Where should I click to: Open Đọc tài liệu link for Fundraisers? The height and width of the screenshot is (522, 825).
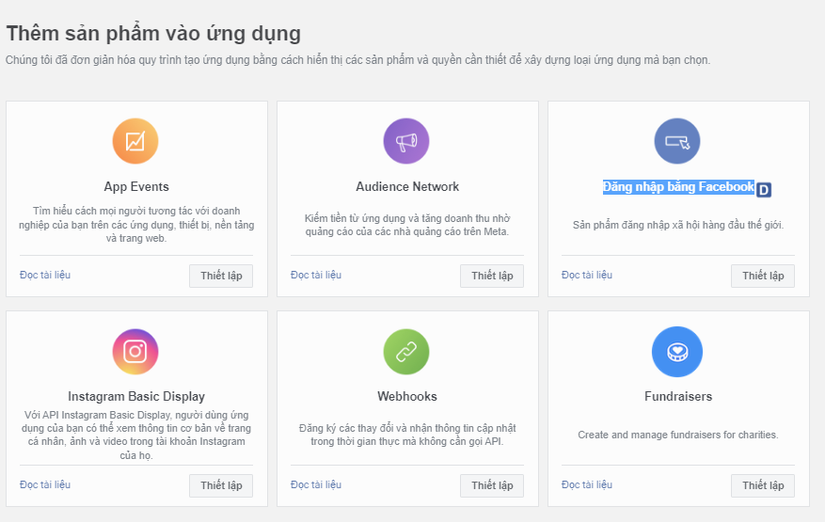[x=587, y=485]
